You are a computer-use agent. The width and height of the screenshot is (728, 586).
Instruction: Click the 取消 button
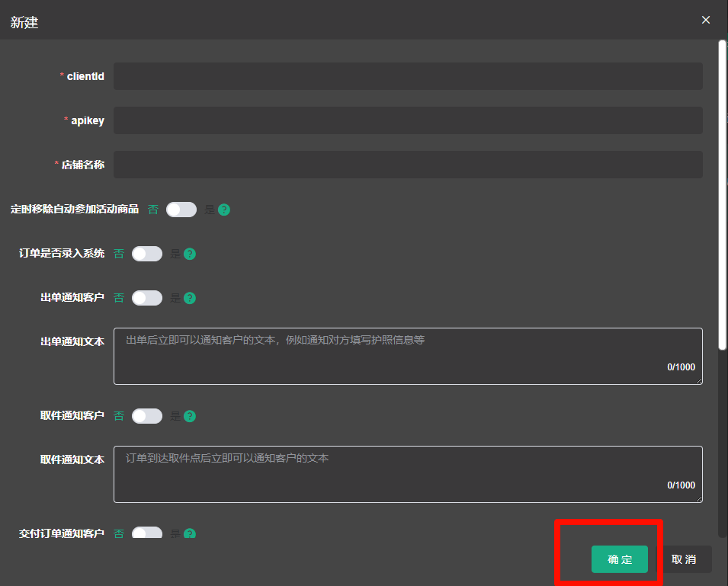click(684, 559)
